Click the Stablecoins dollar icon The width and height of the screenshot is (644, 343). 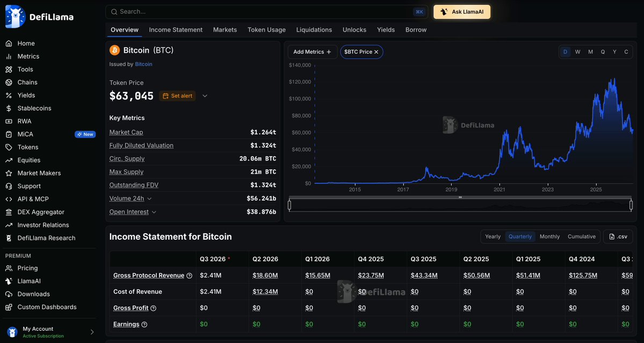pyautogui.click(x=9, y=108)
